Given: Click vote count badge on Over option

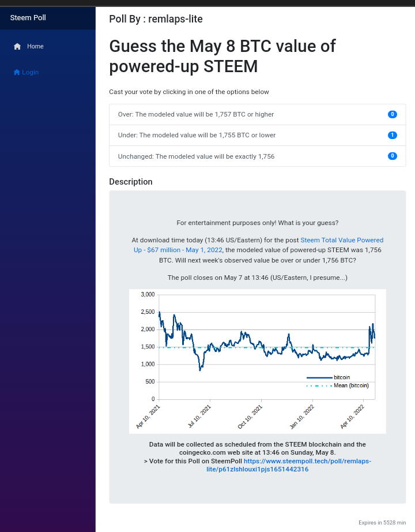Looking at the screenshot, I should pos(393,114).
